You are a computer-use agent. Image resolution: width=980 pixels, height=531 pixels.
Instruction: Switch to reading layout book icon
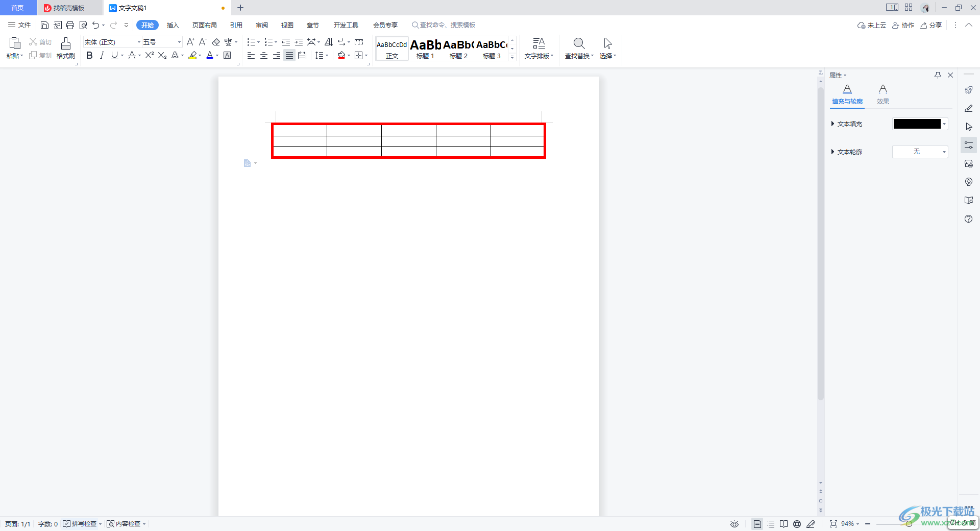[783, 524]
